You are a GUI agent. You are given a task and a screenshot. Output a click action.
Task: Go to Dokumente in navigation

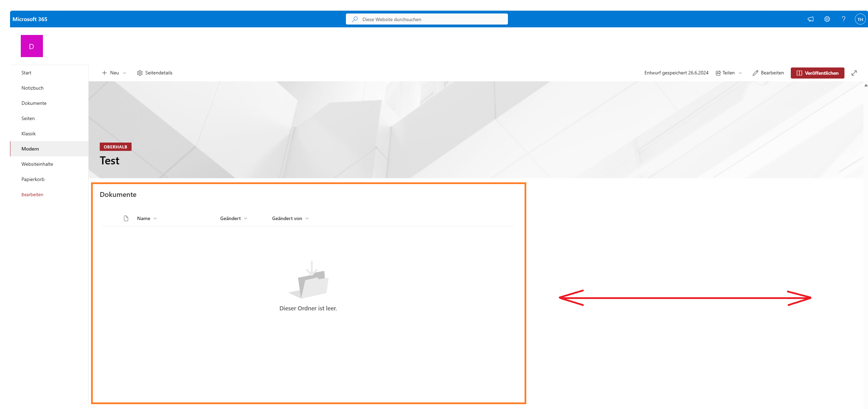[34, 103]
